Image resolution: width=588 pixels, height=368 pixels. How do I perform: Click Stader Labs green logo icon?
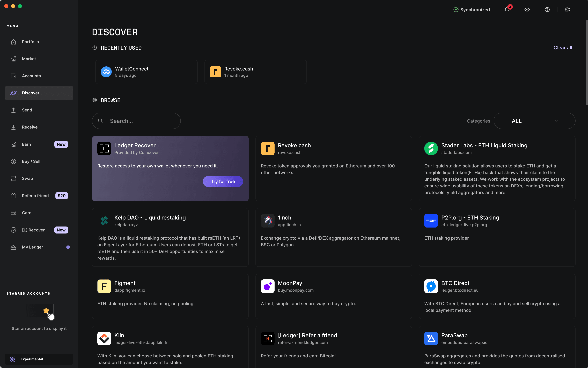(x=431, y=148)
